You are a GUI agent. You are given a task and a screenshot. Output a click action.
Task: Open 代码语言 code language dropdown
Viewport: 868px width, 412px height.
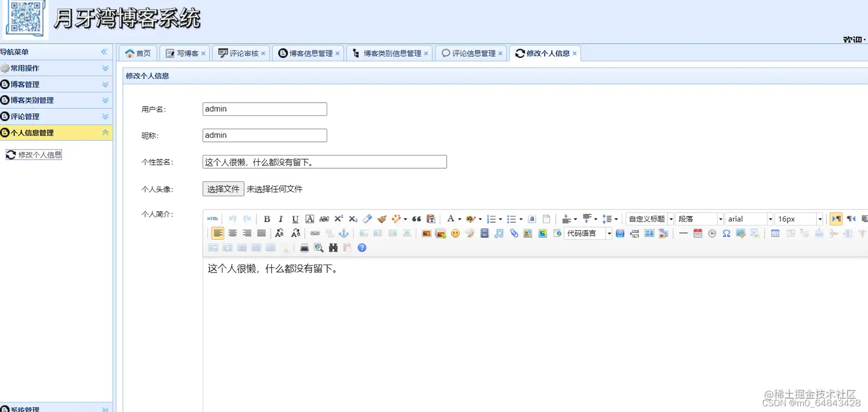click(588, 234)
